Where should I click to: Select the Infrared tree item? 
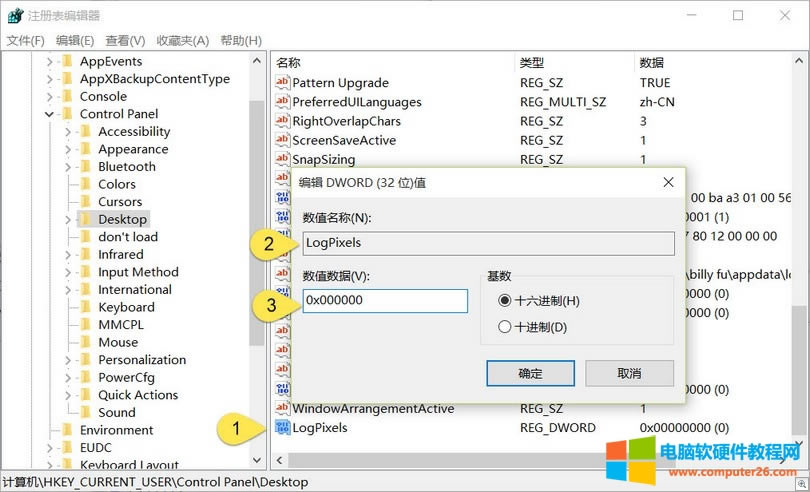(x=121, y=255)
